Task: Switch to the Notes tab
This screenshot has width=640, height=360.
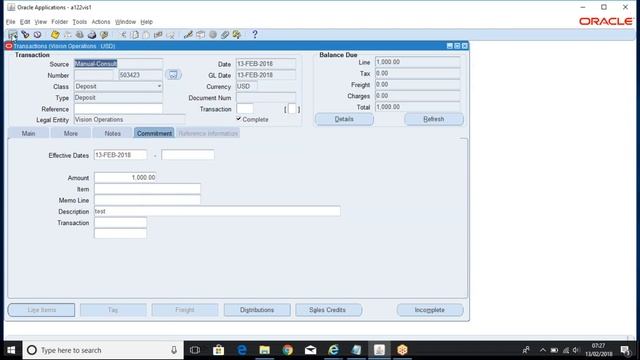Action: (113, 133)
